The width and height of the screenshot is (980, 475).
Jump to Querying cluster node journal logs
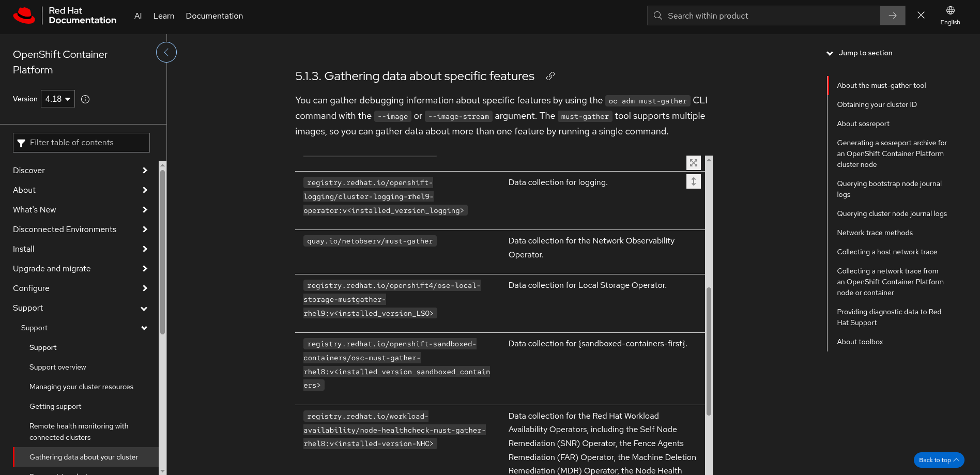[892, 213]
